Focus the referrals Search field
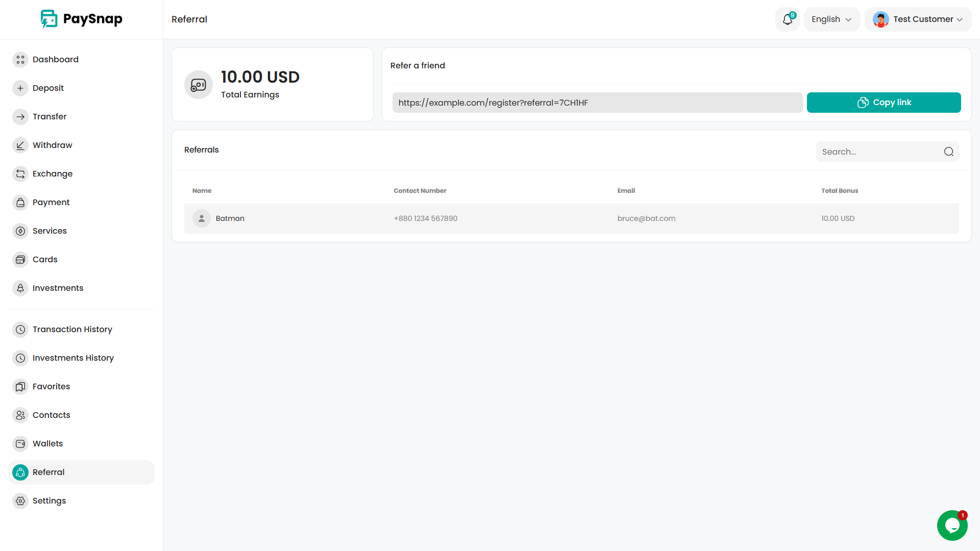The height and width of the screenshot is (551, 980). [x=879, y=152]
